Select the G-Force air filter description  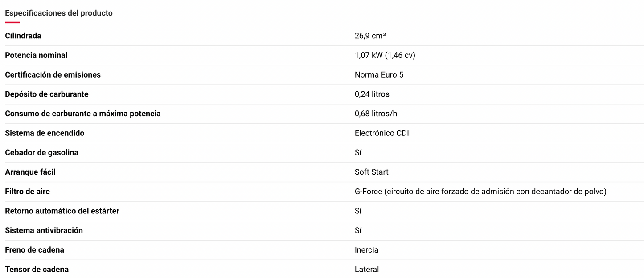click(x=480, y=192)
